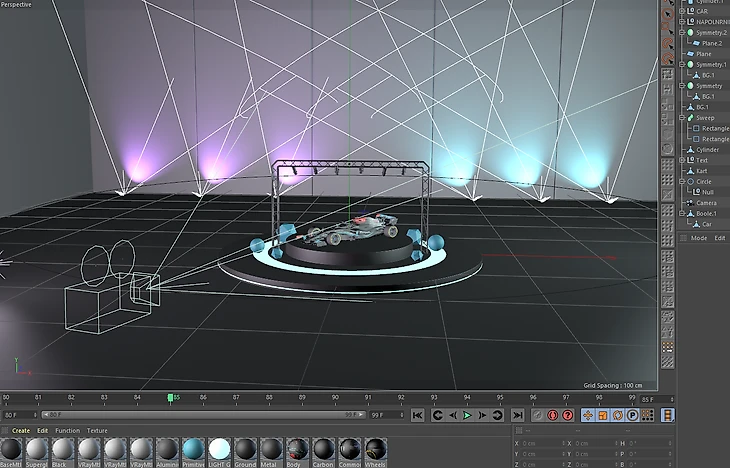Open the Function menu in material manager
The width and height of the screenshot is (730, 468).
point(67,431)
